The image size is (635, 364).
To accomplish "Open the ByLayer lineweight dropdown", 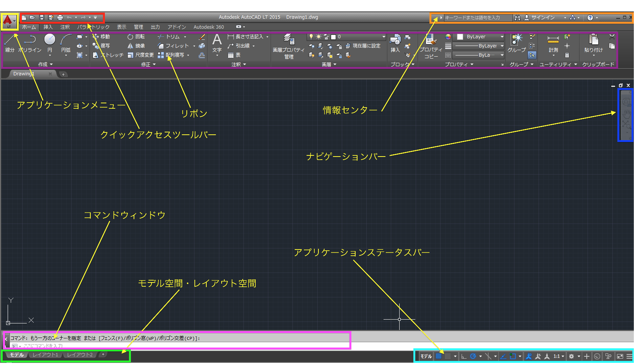I will [x=479, y=46].
